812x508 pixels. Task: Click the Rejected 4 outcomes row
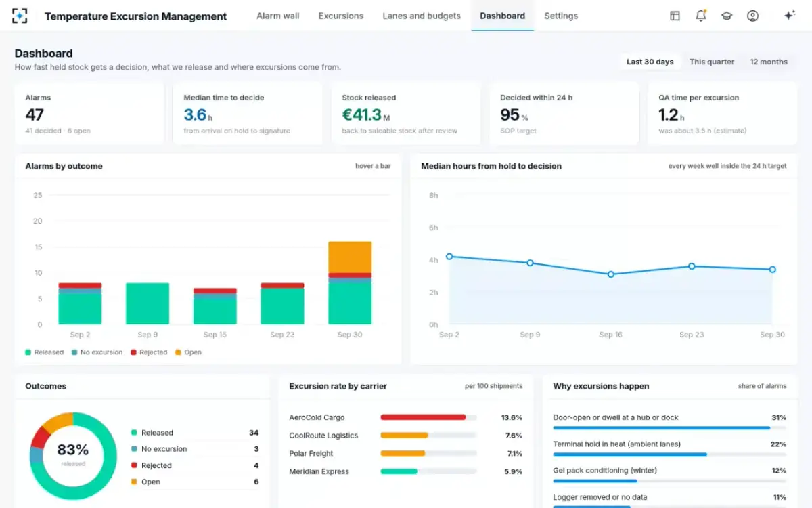(195, 465)
